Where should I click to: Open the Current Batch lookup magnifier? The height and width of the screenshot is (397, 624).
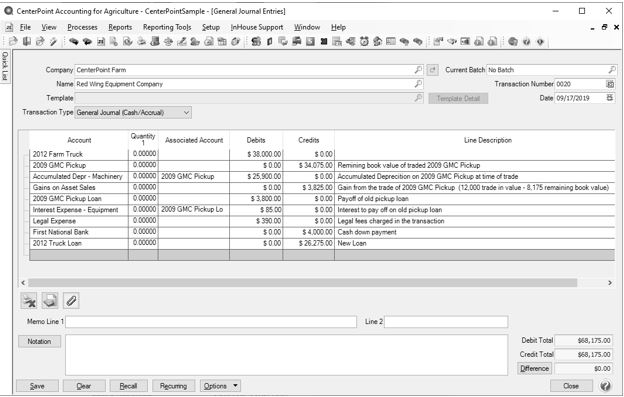point(612,70)
